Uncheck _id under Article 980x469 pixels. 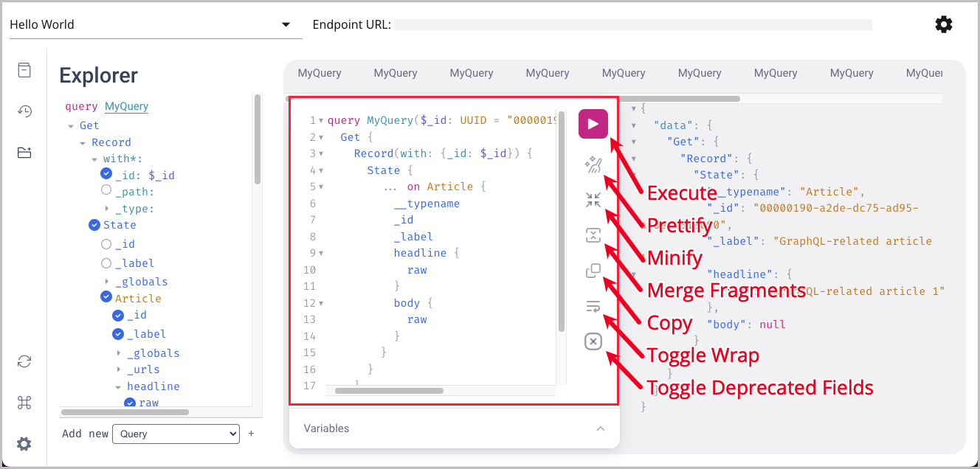pos(118,315)
